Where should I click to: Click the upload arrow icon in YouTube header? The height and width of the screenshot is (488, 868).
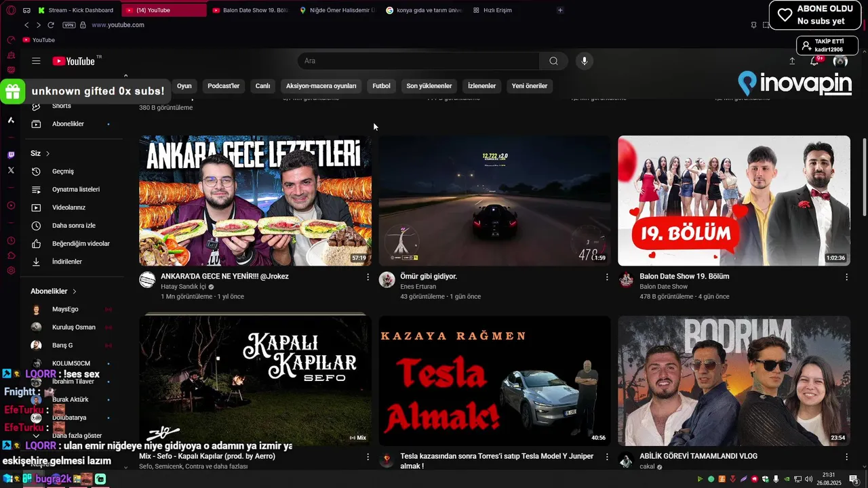[792, 61]
